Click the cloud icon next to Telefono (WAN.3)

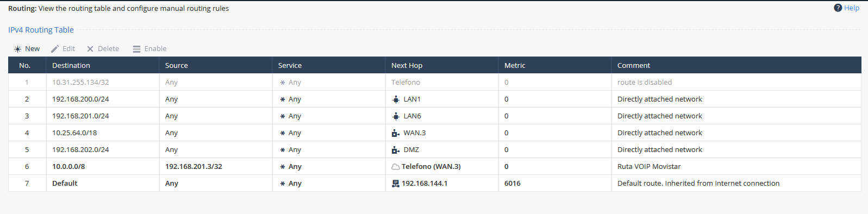(396, 167)
